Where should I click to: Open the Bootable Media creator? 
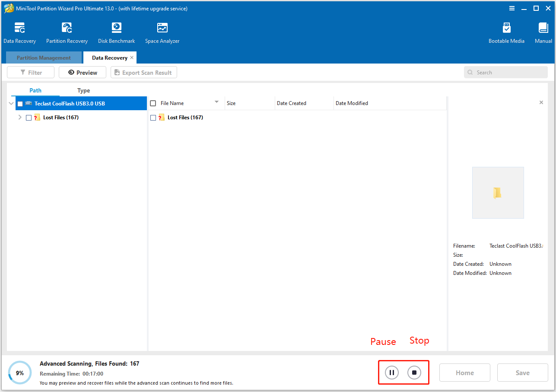pos(506,31)
